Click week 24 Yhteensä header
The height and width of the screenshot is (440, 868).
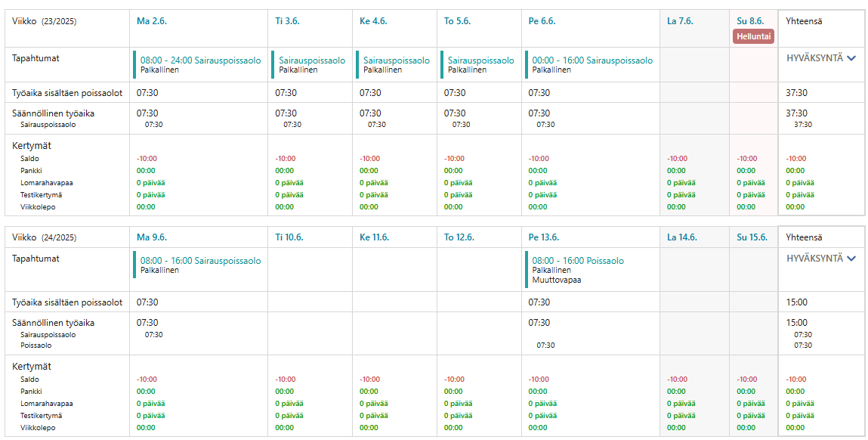pos(804,237)
